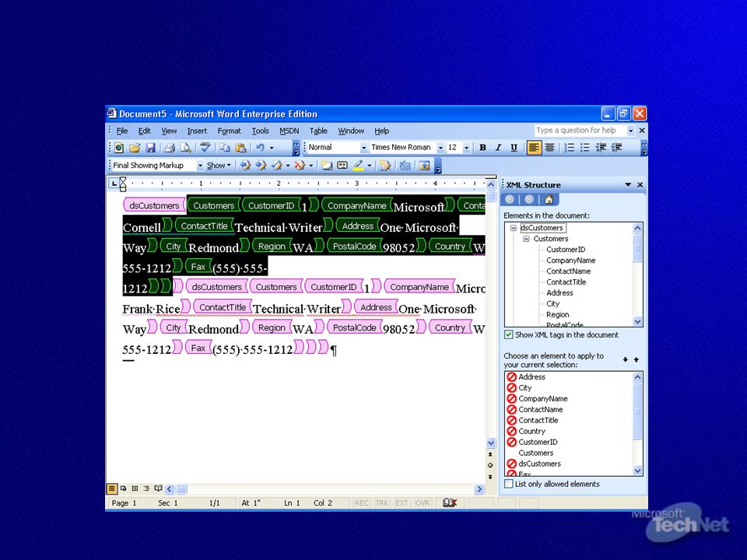
Task: Go to the Previous change in Reviewing toolbar
Action: [x=245, y=166]
